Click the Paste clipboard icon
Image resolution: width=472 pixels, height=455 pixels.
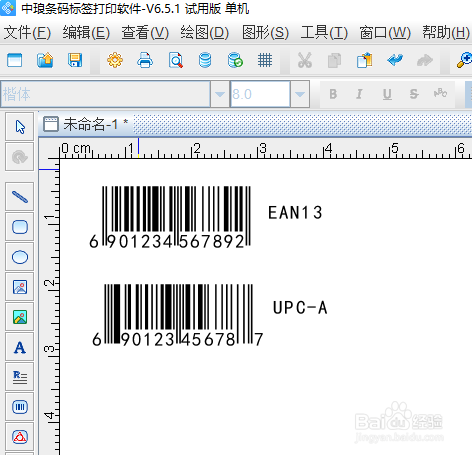[x=364, y=60]
